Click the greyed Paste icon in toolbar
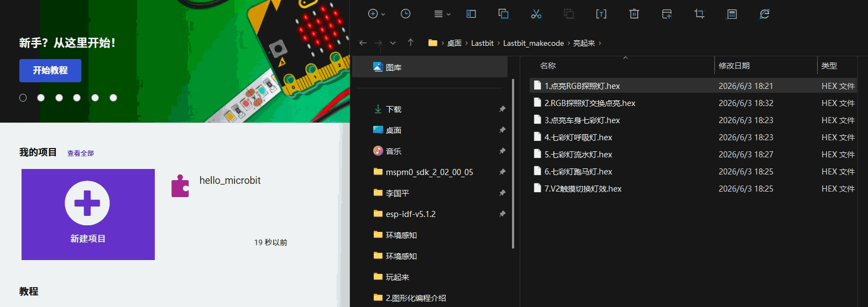The width and height of the screenshot is (868, 307). click(x=569, y=14)
